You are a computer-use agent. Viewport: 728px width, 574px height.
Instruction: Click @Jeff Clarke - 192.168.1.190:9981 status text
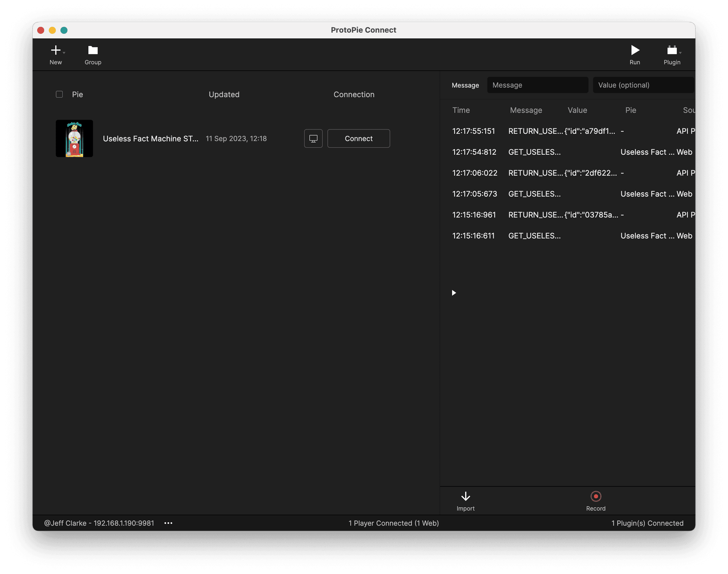pos(99,523)
